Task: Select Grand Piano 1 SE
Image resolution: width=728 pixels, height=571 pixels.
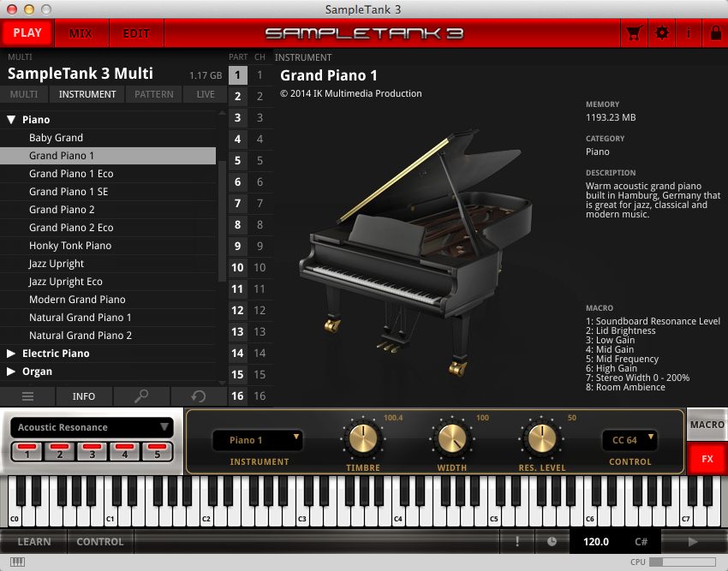Action: (x=108, y=192)
